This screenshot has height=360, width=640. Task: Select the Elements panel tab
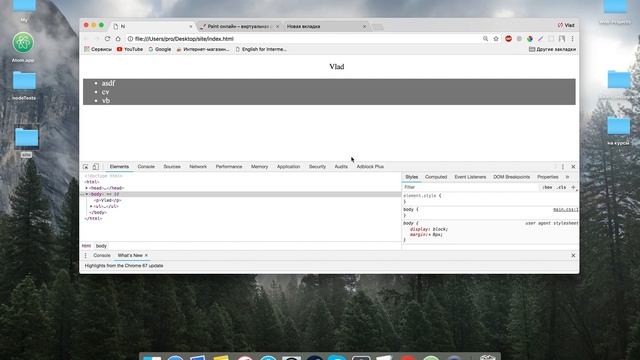point(119,167)
